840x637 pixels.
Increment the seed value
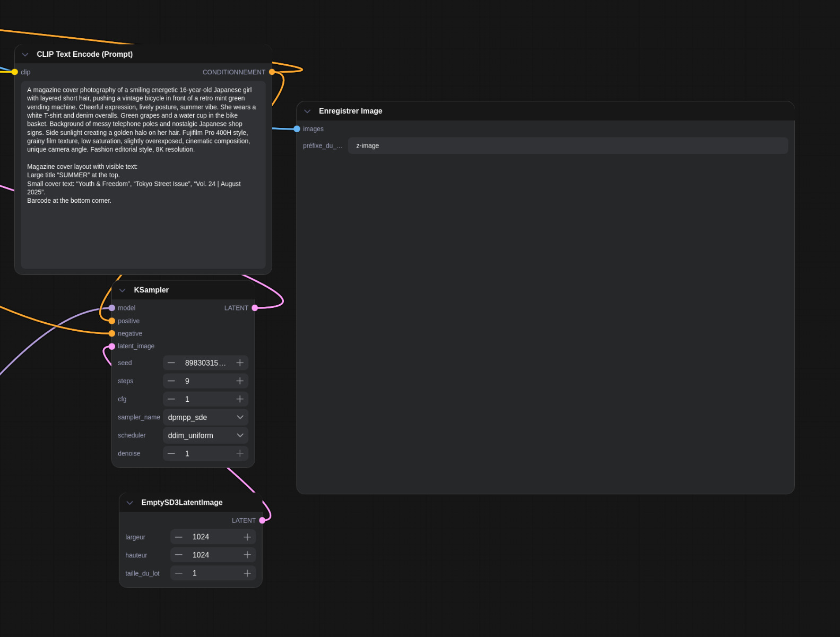240,363
